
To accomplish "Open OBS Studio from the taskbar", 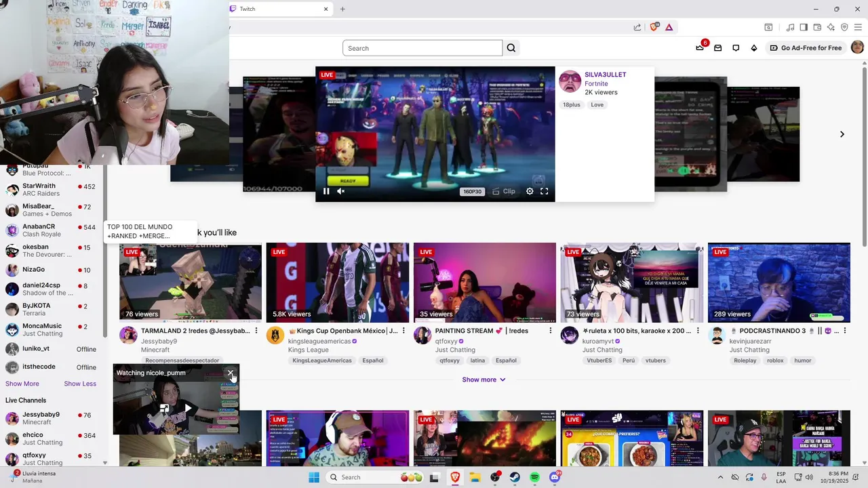I will (x=496, y=477).
